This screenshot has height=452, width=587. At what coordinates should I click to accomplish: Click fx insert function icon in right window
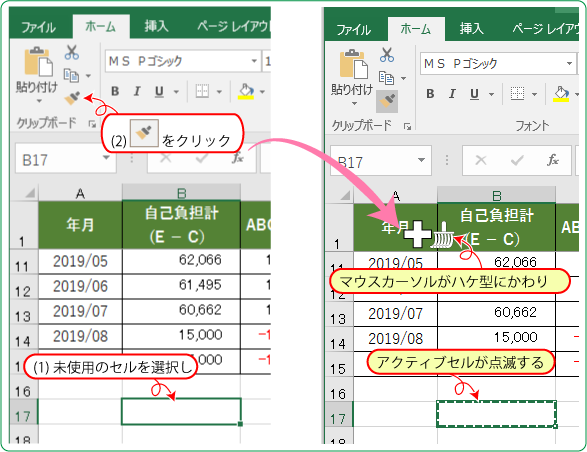click(x=553, y=160)
